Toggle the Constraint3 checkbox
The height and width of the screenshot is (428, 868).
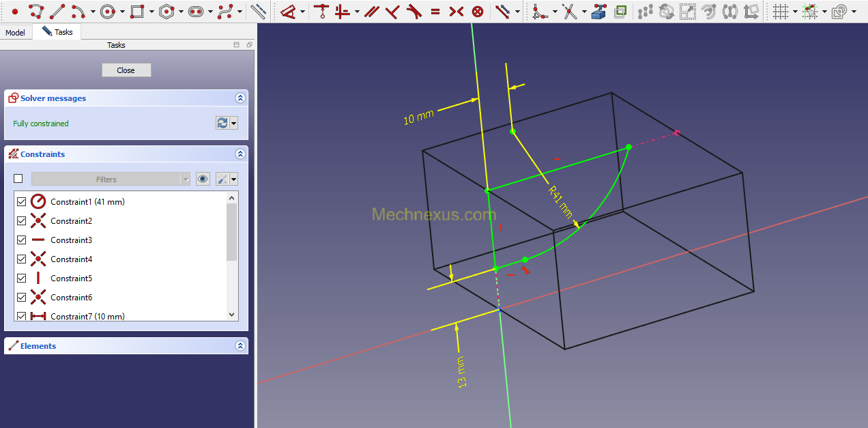click(x=21, y=240)
